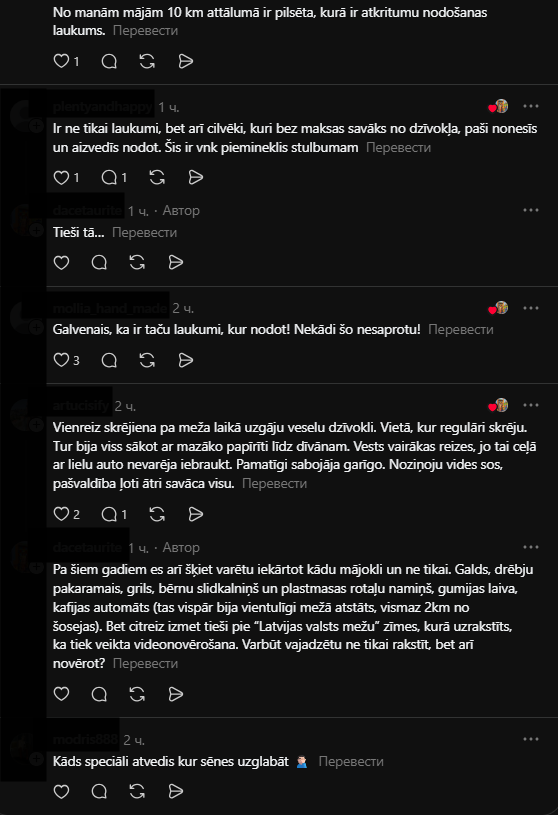Translate the 'Tieši tā...' reply
This screenshot has width=558, height=815.
(x=144, y=232)
